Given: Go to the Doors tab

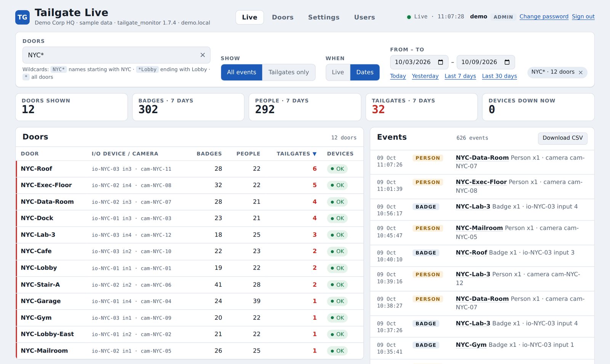Looking at the screenshot, I should 283,17.
